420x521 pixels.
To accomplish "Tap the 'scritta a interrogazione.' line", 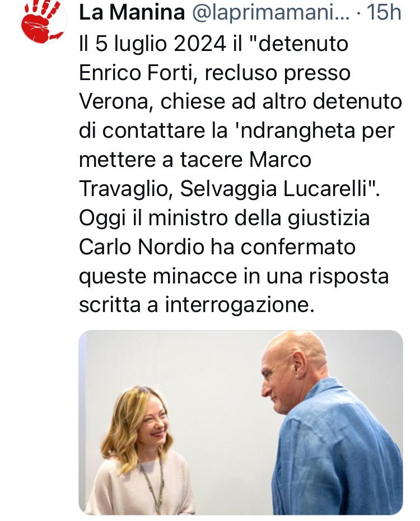I will click(197, 305).
